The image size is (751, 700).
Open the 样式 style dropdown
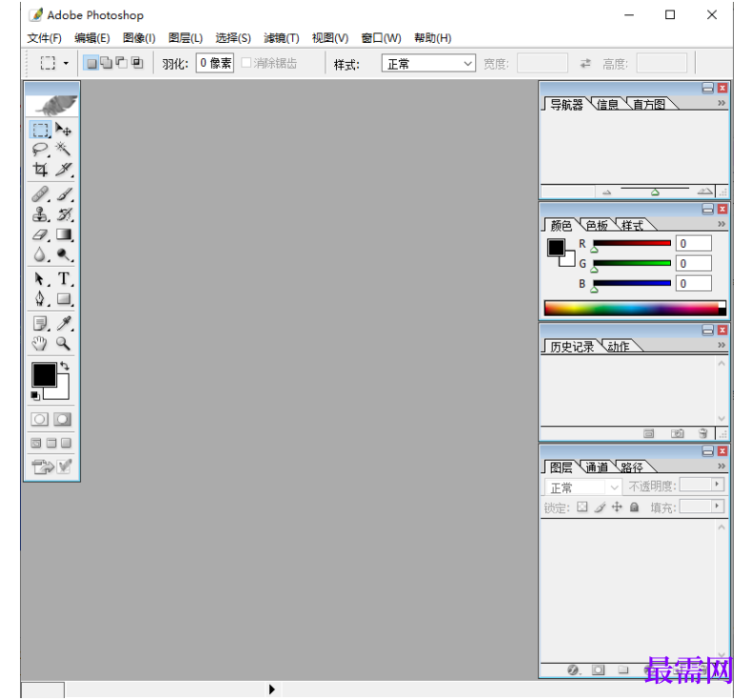pos(428,63)
